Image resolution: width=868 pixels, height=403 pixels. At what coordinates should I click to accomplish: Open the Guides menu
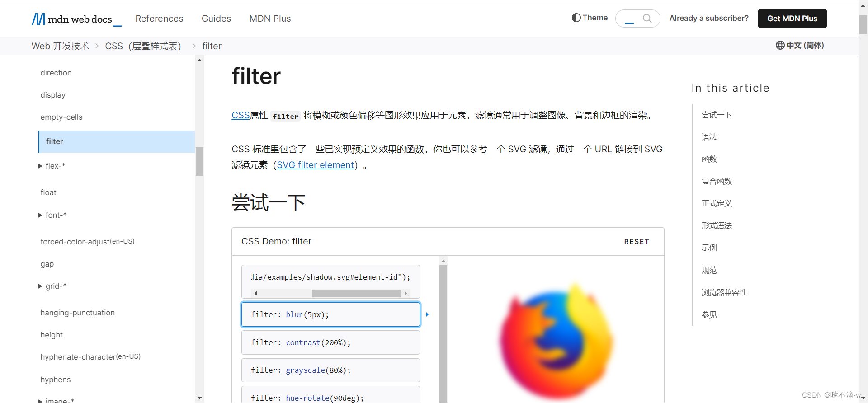[x=216, y=19]
